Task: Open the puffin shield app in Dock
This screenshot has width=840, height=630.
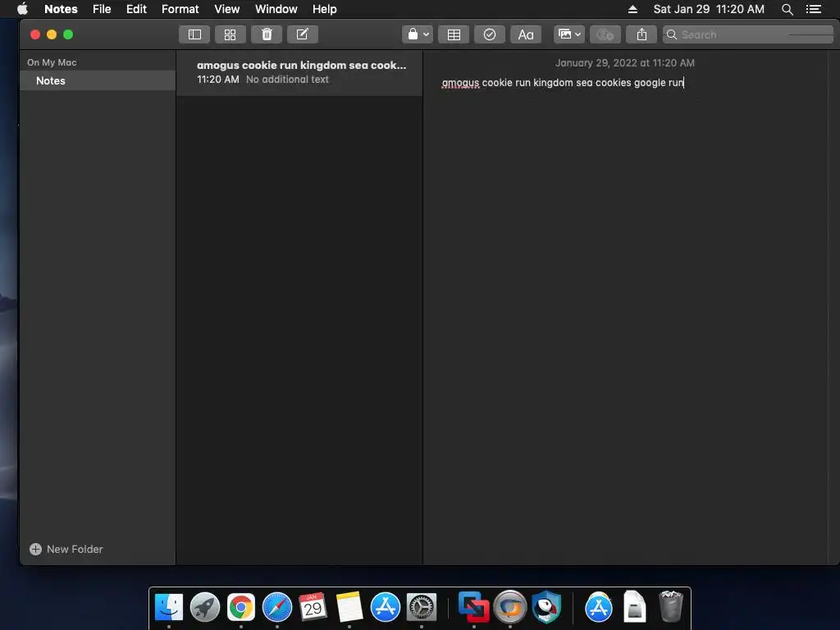Action: tap(546, 608)
